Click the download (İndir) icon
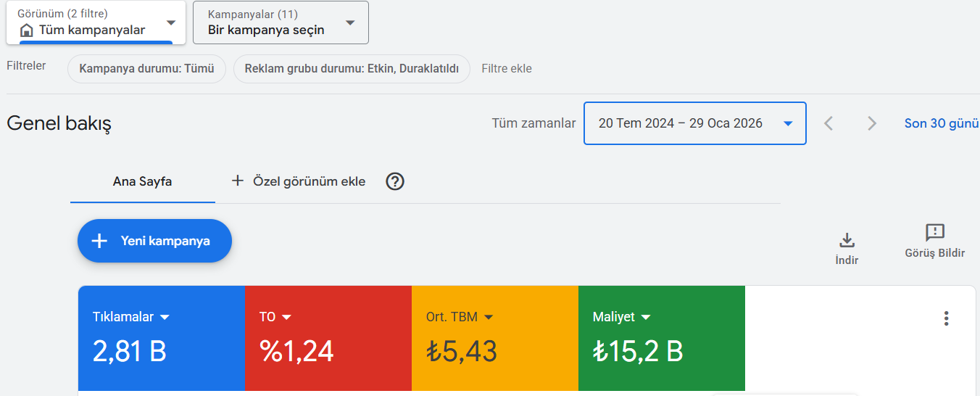 point(847,240)
